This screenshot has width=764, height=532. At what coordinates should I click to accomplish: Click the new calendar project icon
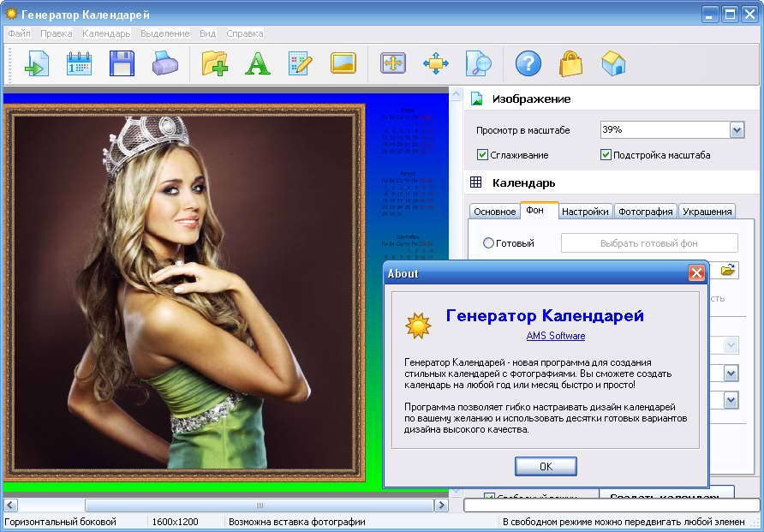click(79, 63)
